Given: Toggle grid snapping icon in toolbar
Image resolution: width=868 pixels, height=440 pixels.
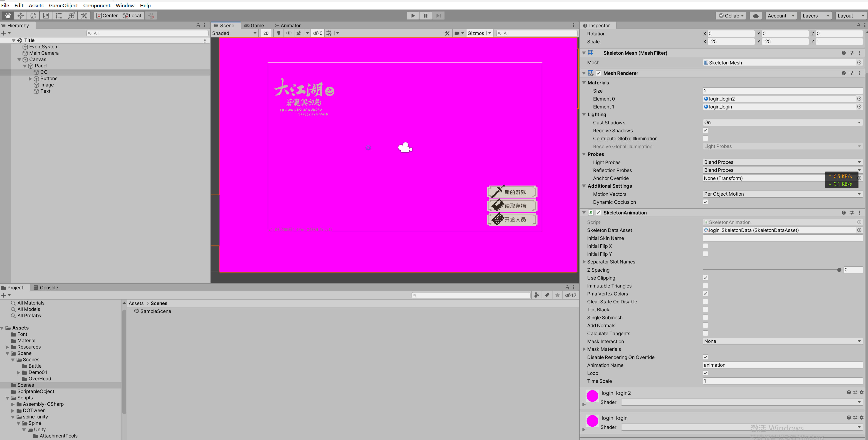Looking at the screenshot, I should click(x=151, y=15).
